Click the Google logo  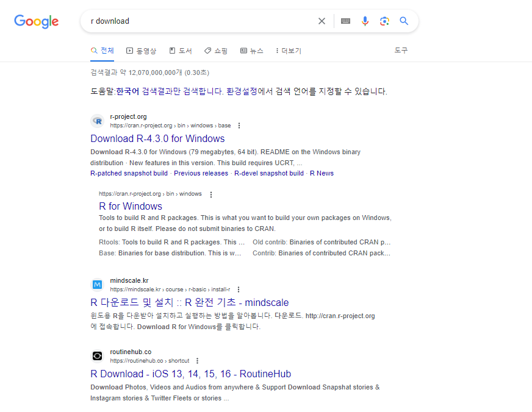[37, 22]
